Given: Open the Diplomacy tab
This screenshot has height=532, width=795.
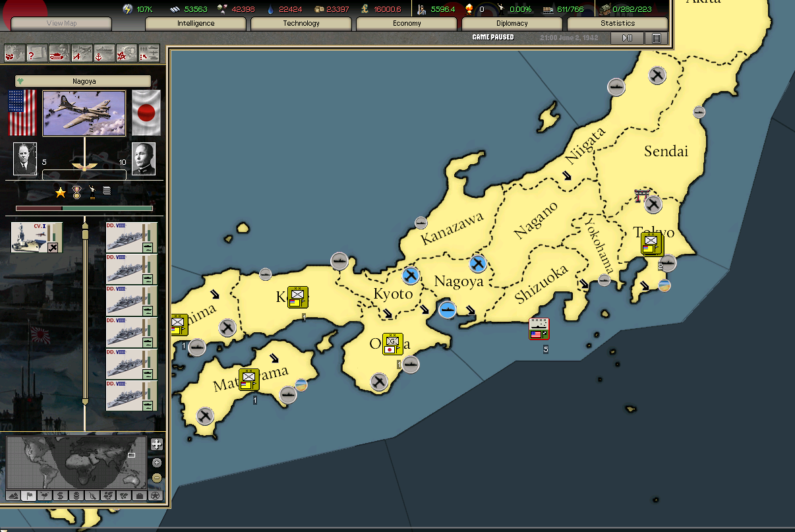Looking at the screenshot, I should pyautogui.click(x=512, y=24).
